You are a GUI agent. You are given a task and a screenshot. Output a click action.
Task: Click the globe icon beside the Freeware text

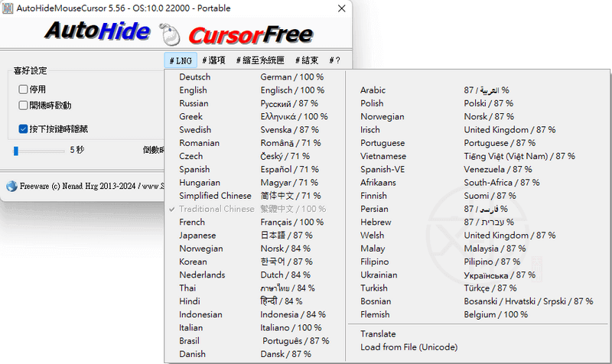[x=11, y=186]
